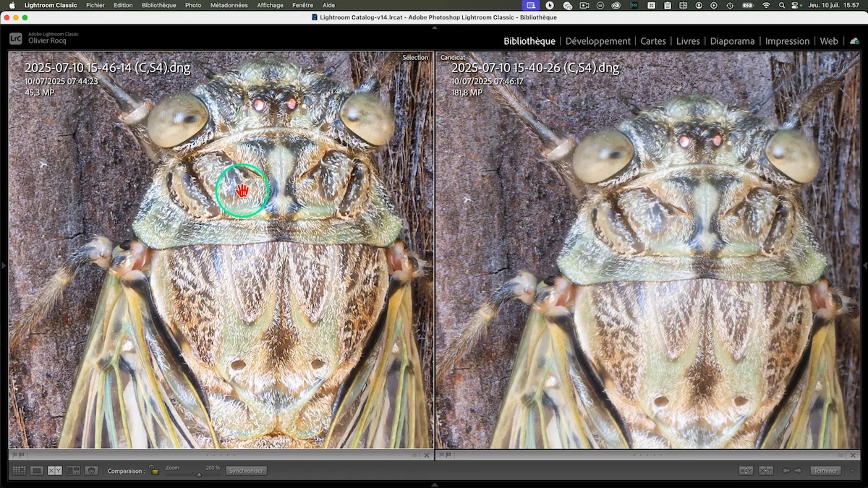The width and height of the screenshot is (868, 488).
Task: Click the Selection photo of the cicada
Action: click(221, 250)
